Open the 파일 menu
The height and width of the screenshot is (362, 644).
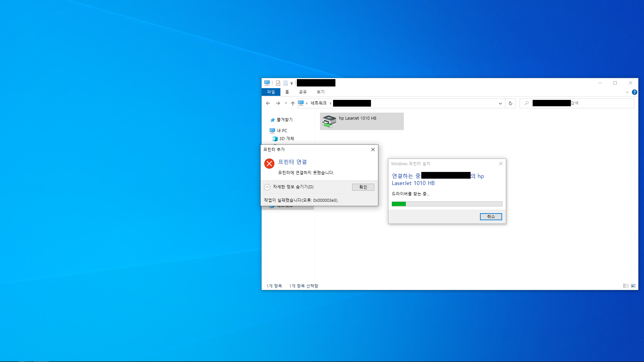click(271, 92)
